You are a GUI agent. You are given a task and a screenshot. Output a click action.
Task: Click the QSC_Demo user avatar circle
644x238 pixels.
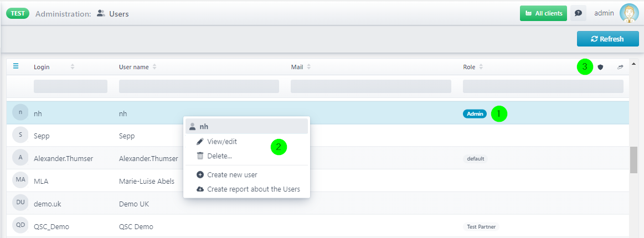click(x=20, y=226)
